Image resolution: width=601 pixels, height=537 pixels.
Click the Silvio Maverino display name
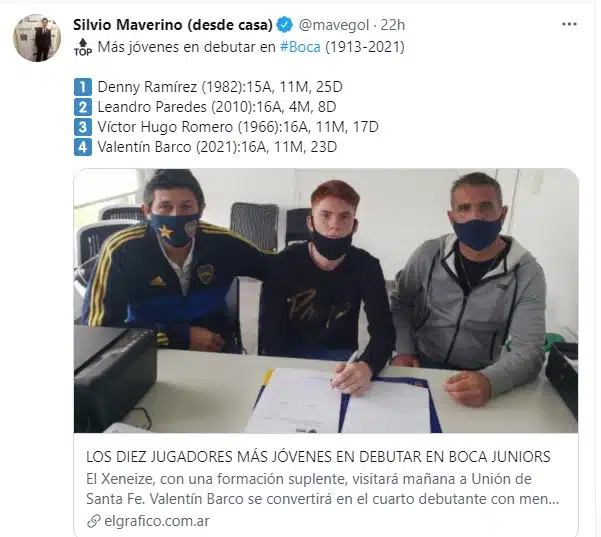click(x=172, y=25)
